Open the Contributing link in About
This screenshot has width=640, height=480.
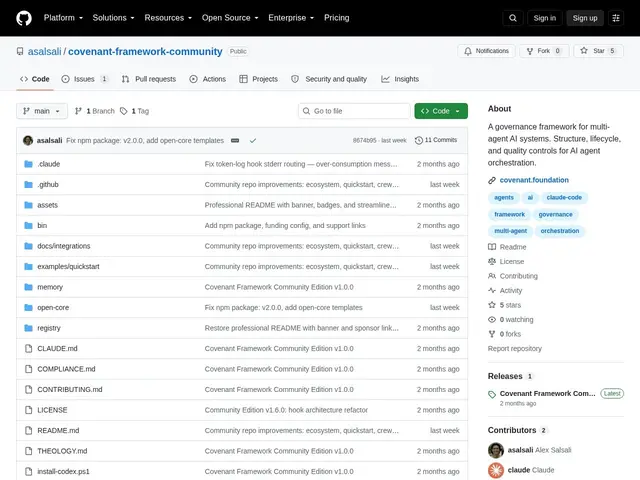pyautogui.click(x=513, y=276)
